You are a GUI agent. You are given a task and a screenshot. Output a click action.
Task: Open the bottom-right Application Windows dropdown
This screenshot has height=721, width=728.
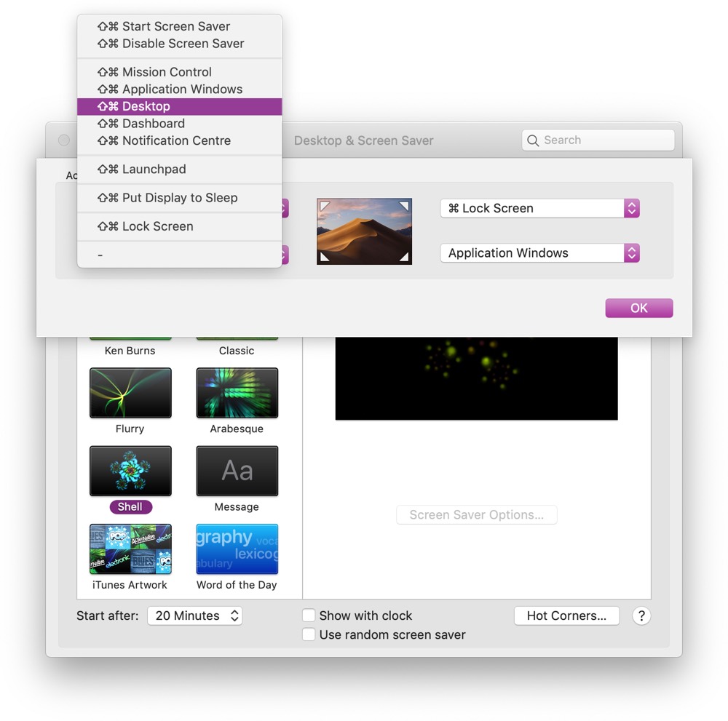point(539,253)
